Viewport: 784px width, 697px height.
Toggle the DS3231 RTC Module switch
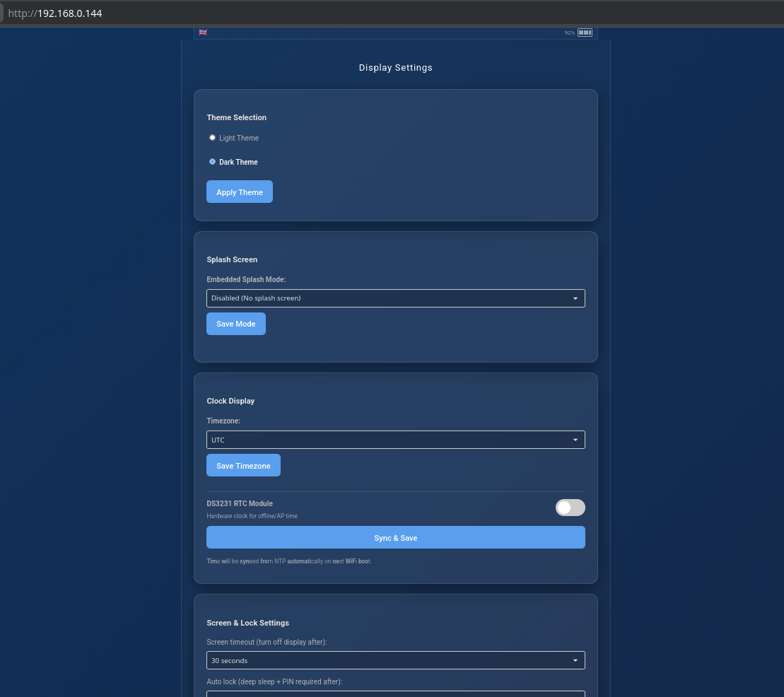pyautogui.click(x=570, y=508)
